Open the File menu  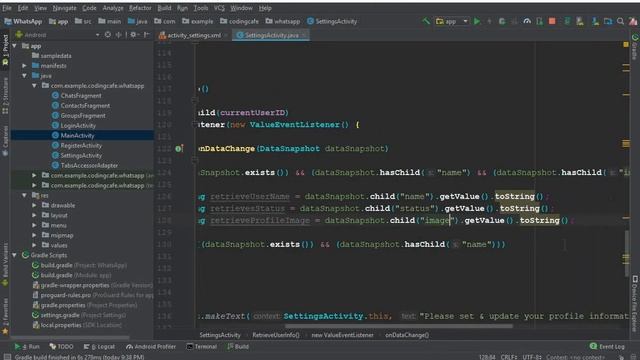[7, 8]
